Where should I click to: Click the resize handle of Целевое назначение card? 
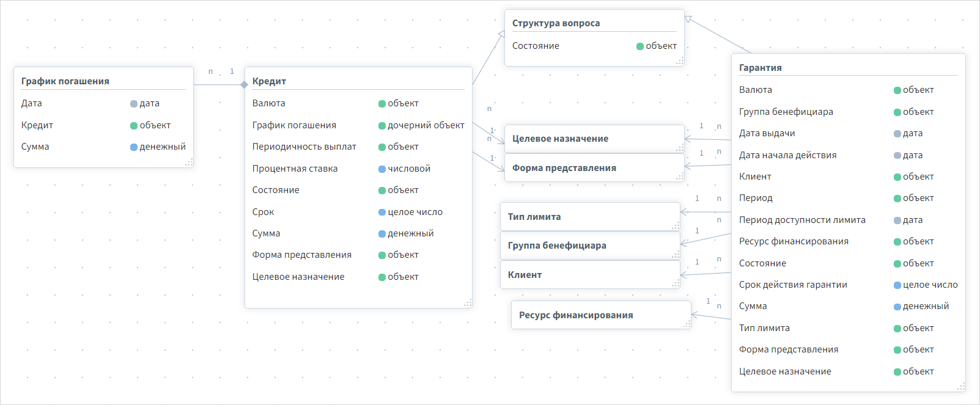pyautogui.click(x=680, y=148)
